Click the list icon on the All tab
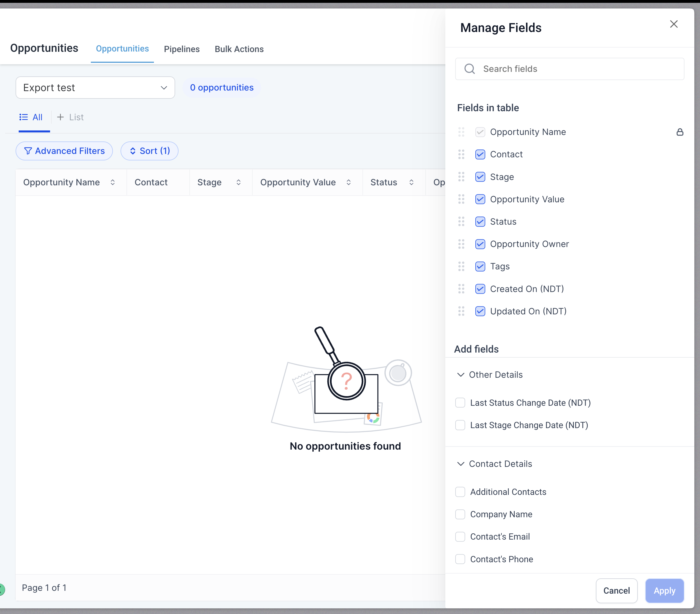The height and width of the screenshot is (614, 700). 23,117
